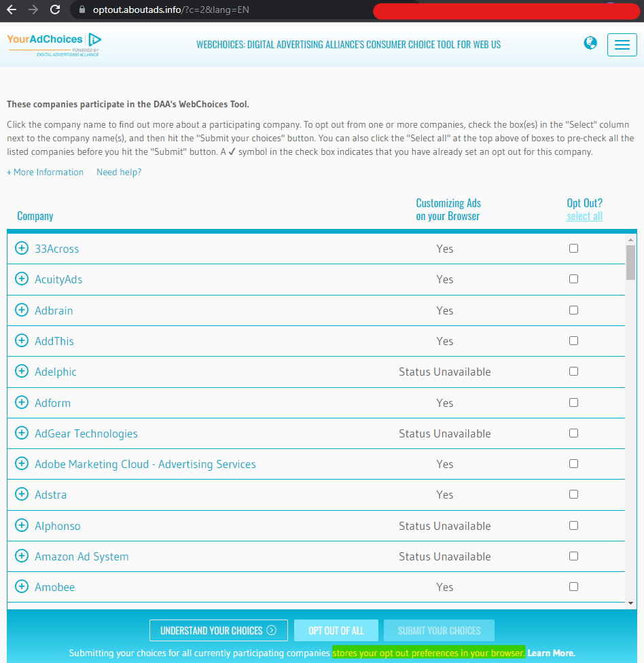Open the AdGear Technologies name link
644x663 pixels.
tap(86, 433)
